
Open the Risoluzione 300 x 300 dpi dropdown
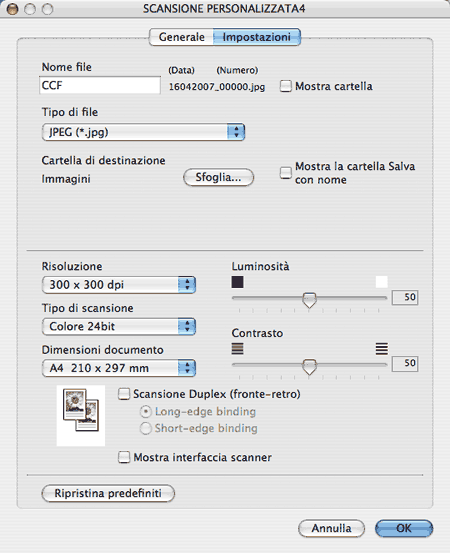(119, 285)
